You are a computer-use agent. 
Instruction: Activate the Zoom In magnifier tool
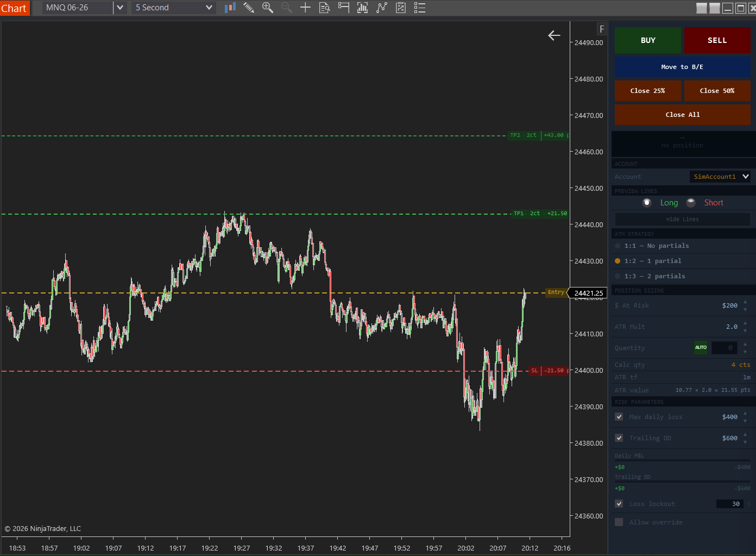pos(267,8)
